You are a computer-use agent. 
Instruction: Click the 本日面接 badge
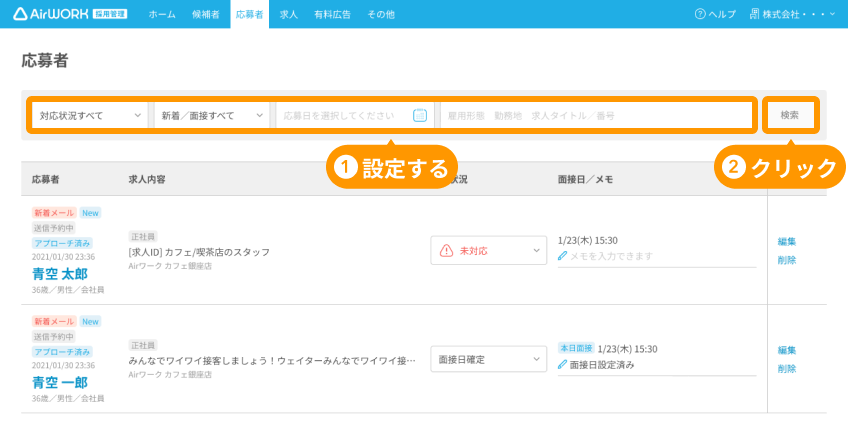pos(576,348)
